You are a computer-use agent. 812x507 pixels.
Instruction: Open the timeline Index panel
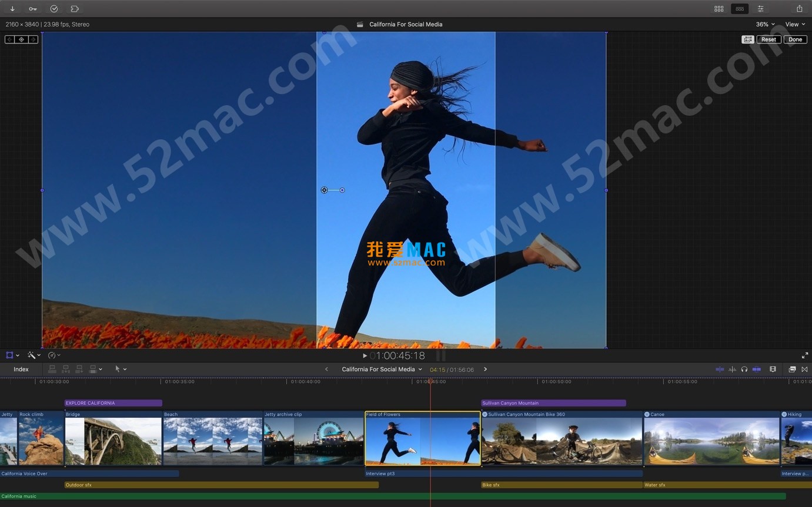point(21,370)
